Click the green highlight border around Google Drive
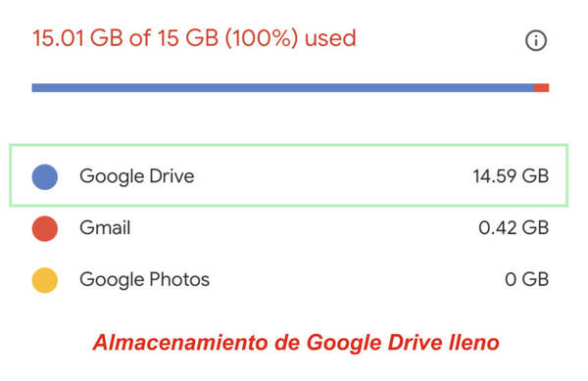The width and height of the screenshot is (588, 381). click(x=289, y=145)
